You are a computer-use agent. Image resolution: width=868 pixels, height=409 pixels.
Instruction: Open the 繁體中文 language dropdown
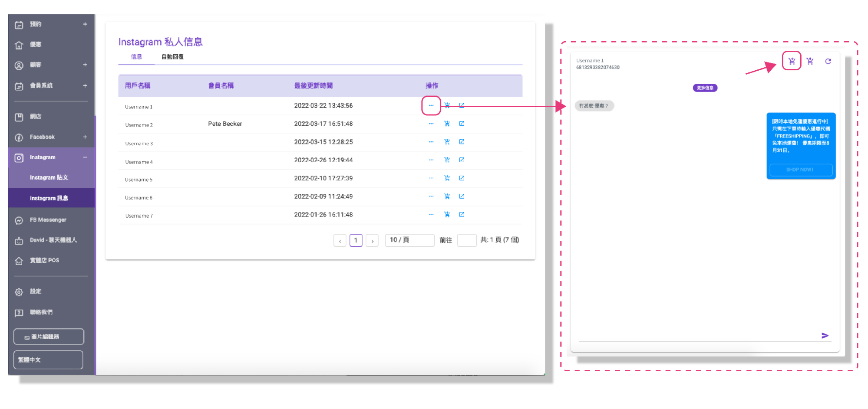click(x=48, y=360)
